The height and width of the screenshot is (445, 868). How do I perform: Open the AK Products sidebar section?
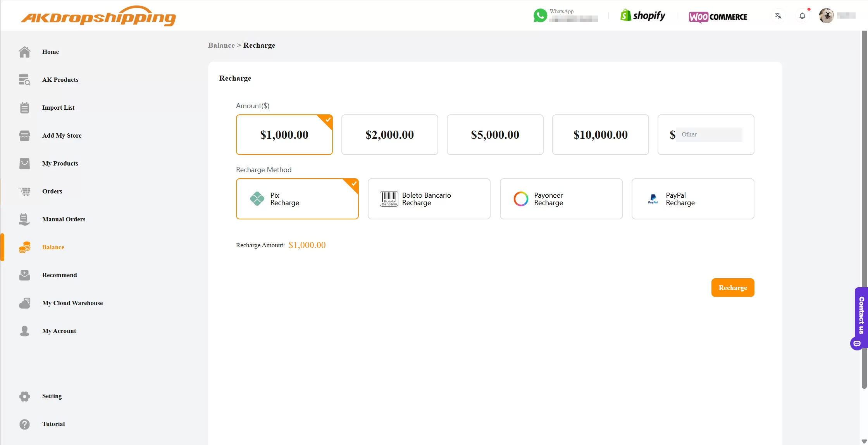coord(60,79)
